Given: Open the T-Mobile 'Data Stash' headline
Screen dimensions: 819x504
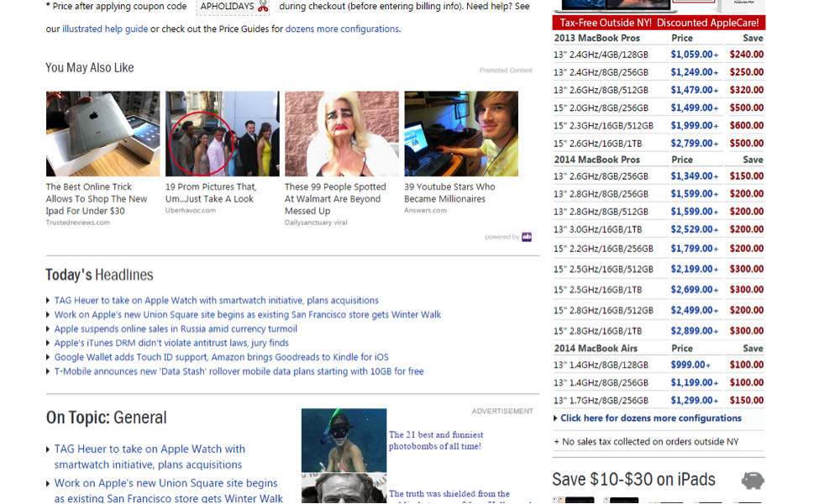Looking at the screenshot, I should coord(239,371).
